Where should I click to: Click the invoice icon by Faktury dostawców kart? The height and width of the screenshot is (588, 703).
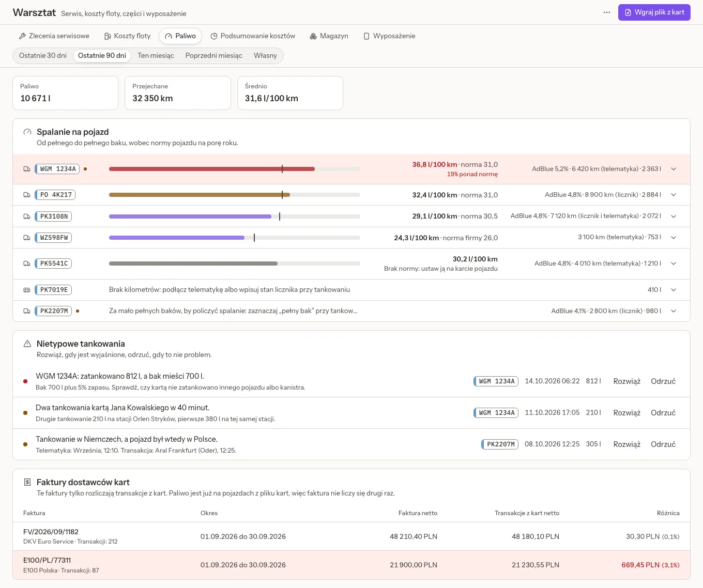coord(27,483)
